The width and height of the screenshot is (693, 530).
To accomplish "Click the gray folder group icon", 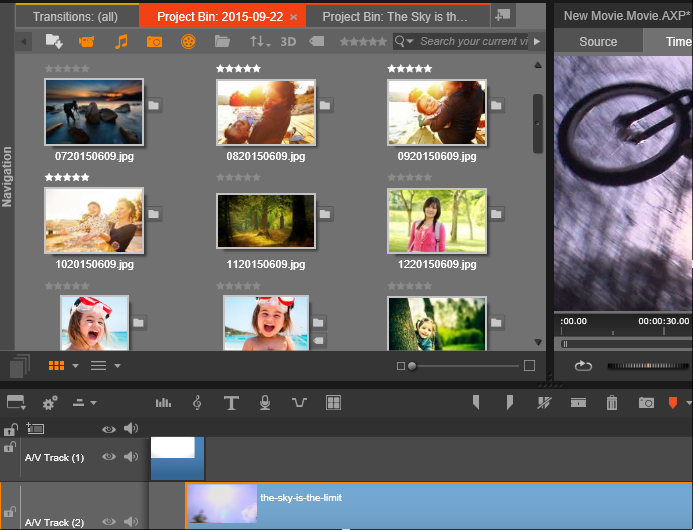I will tap(222, 42).
